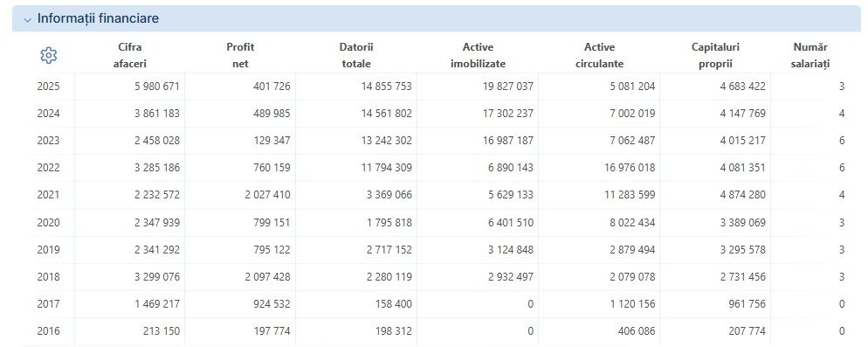868x347 pixels.
Task: Click total debts value 158 400
Action: [x=394, y=304]
